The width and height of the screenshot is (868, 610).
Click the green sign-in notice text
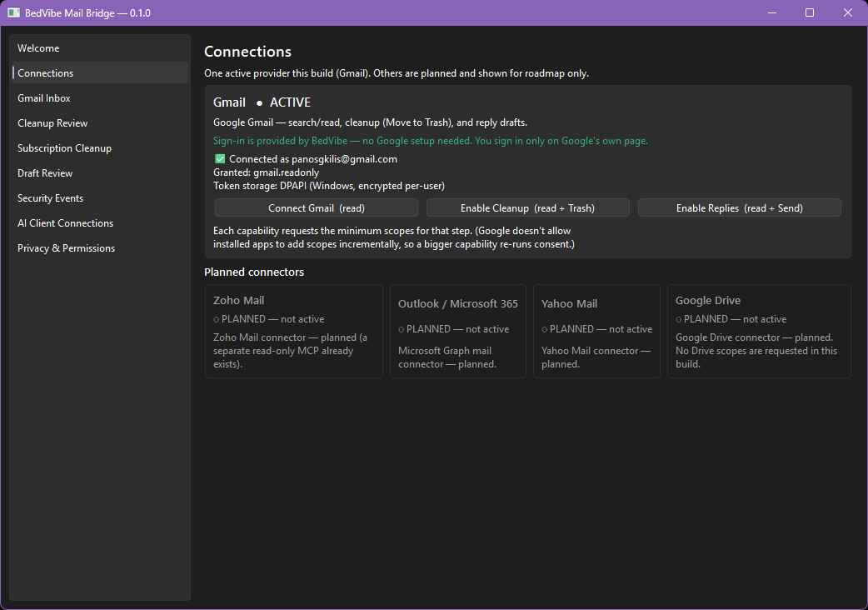click(x=430, y=141)
